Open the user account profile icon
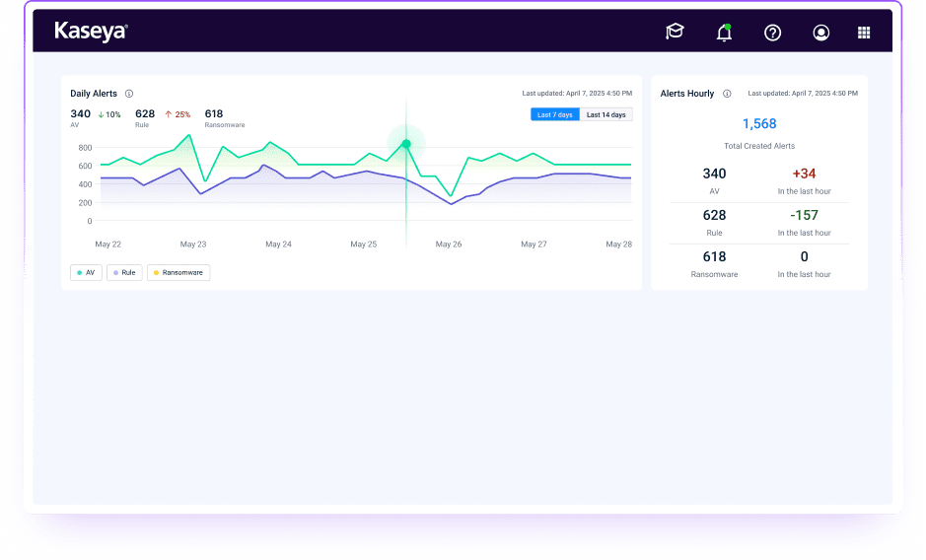The width and height of the screenshot is (926, 560). (821, 33)
